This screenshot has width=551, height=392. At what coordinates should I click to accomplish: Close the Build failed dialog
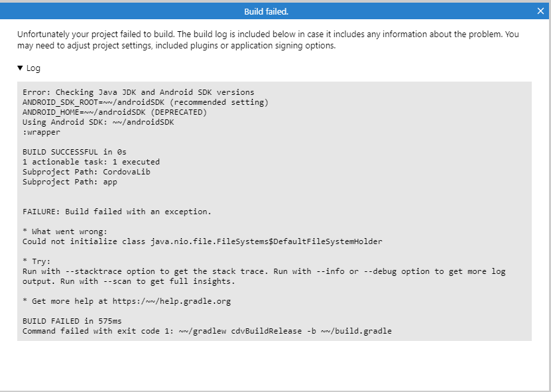[540, 11]
